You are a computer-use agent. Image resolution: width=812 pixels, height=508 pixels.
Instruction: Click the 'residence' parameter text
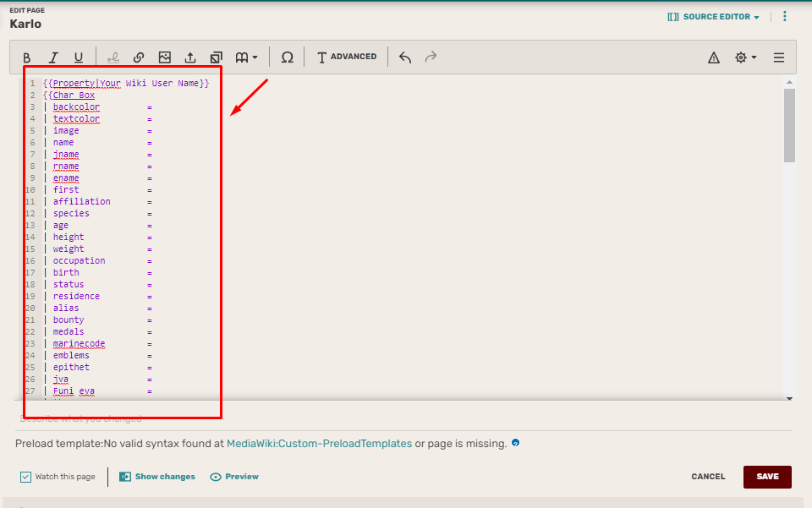pyautogui.click(x=76, y=297)
